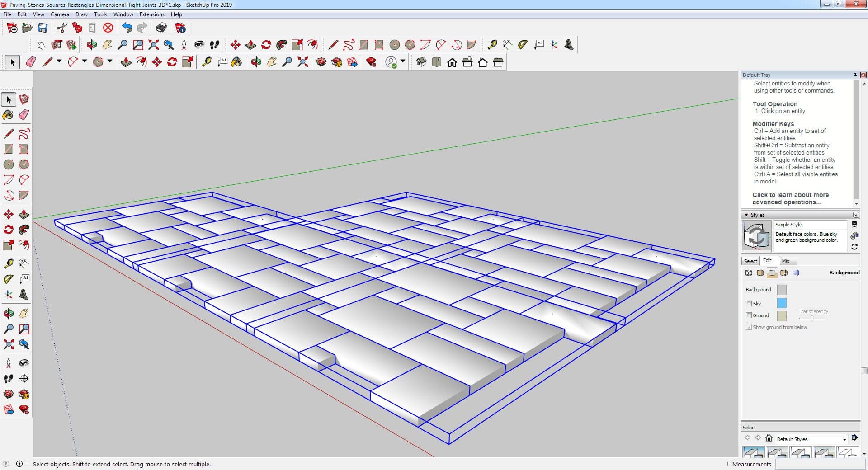This screenshot has height=470, width=868.
Task: Open the arc tool dropdown arrow
Action: click(84, 61)
